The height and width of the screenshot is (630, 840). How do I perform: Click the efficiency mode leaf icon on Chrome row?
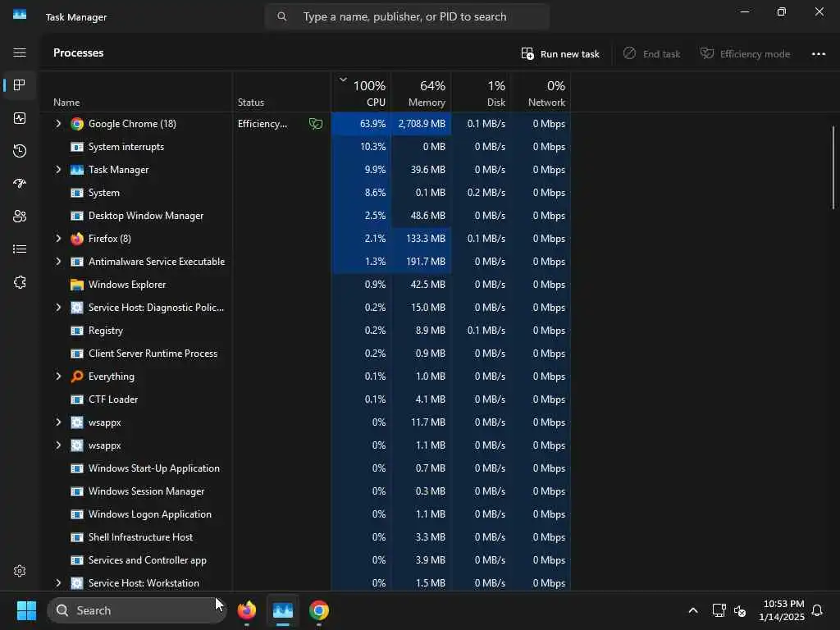316,124
